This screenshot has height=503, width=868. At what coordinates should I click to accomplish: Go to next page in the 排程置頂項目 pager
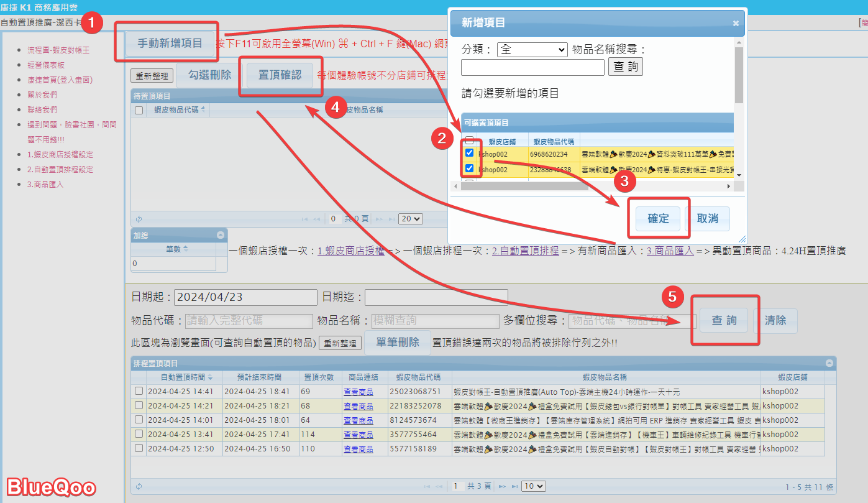(x=501, y=486)
